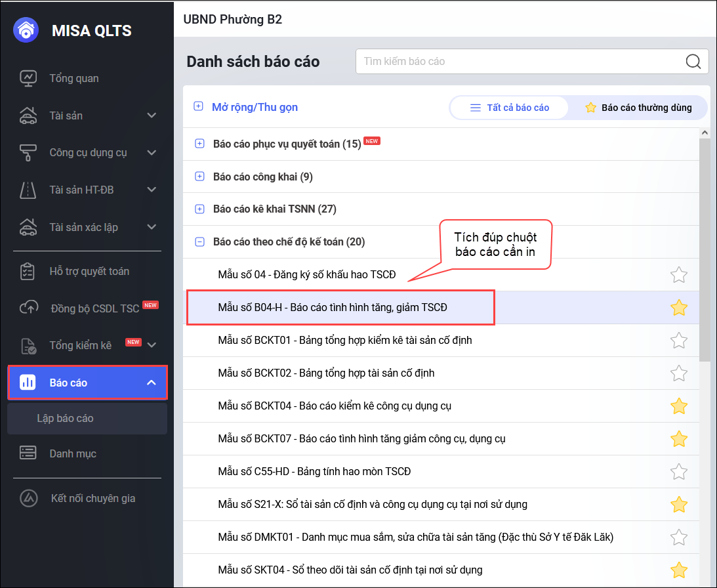
Task: Open Mẫu số 04 Đăng ký số khấu hao TSCĐ
Action: 307,274
